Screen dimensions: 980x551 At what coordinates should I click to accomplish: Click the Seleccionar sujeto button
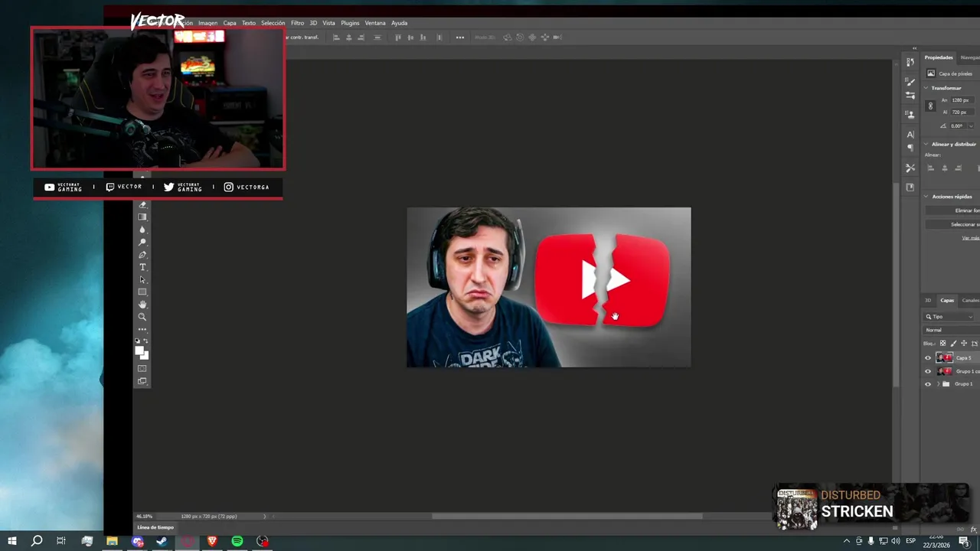(954, 224)
